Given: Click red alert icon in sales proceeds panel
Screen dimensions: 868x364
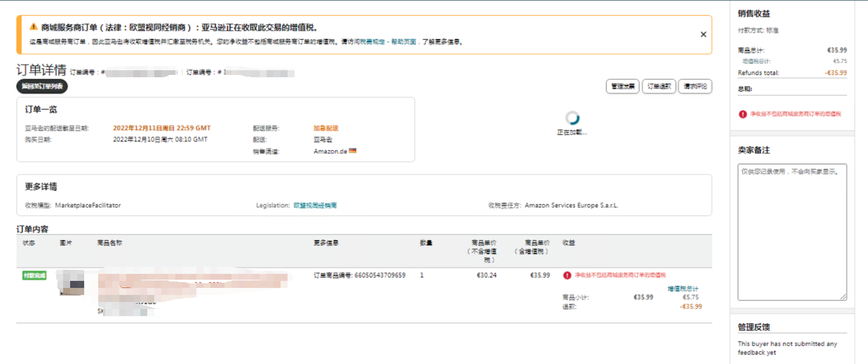Looking at the screenshot, I should tap(742, 114).
